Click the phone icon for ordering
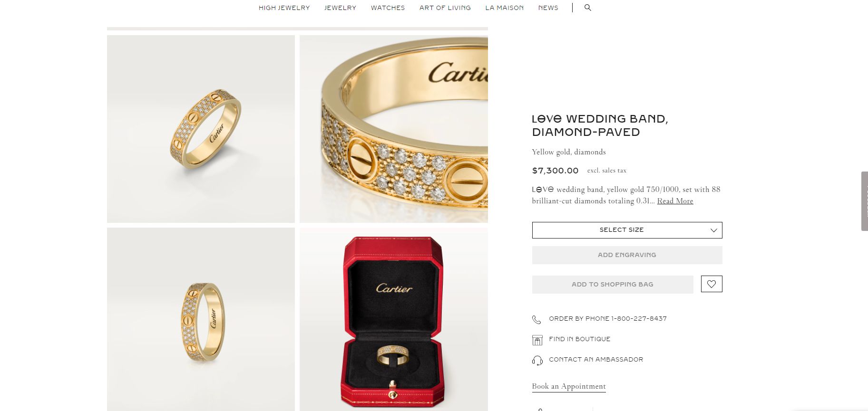This screenshot has width=868, height=411. click(x=536, y=320)
